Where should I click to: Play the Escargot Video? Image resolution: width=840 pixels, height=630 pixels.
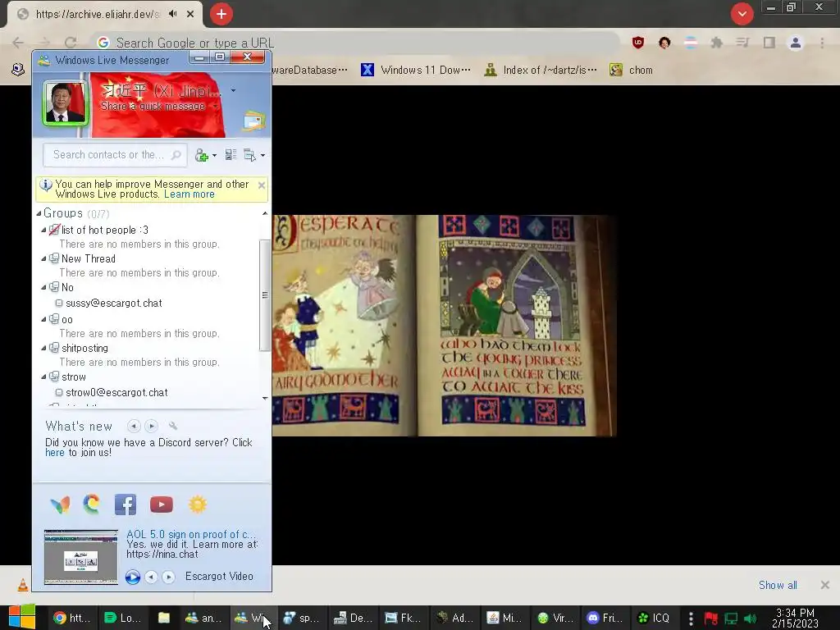click(132, 577)
